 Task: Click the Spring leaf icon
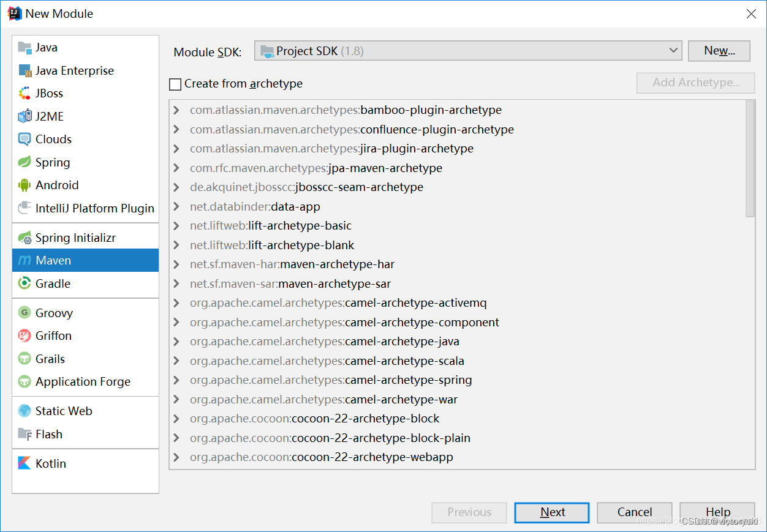[x=25, y=162]
